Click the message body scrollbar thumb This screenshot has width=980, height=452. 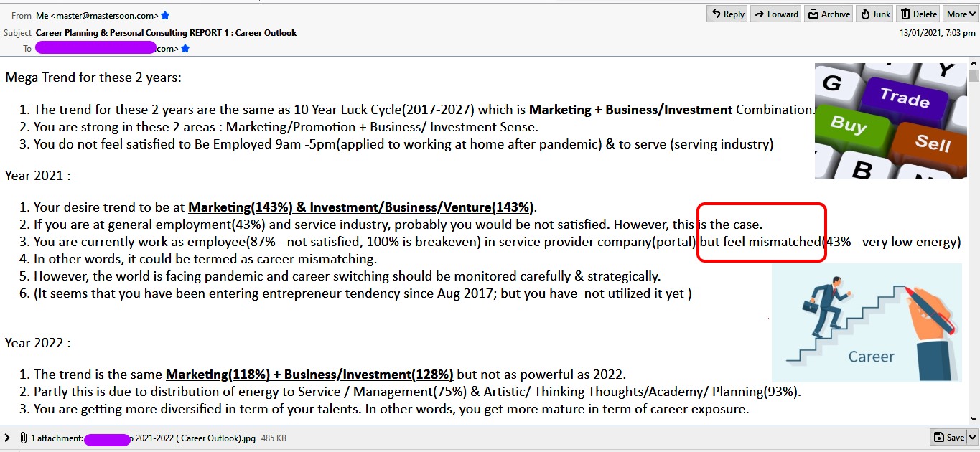(x=974, y=75)
